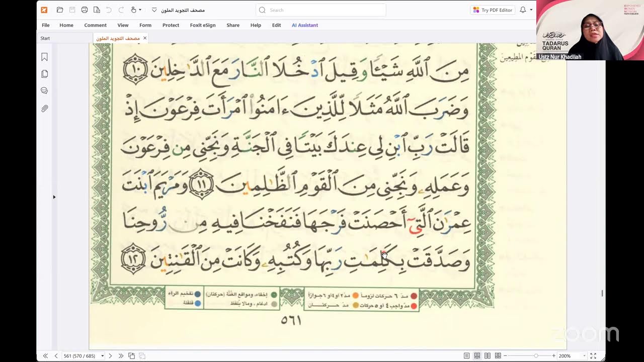Image resolution: width=644 pixels, height=362 pixels.
Task: Click the previous view icon in status bar
Action: pyautogui.click(x=131, y=356)
